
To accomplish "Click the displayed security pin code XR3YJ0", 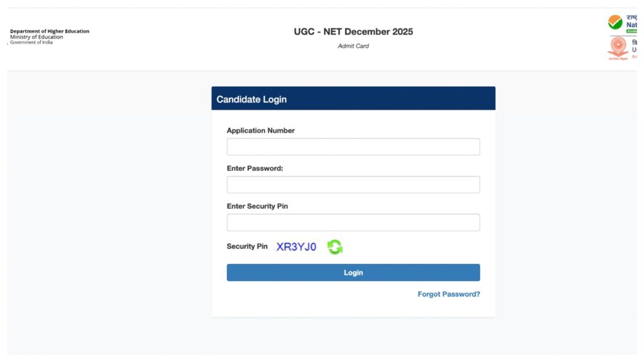I will click(x=296, y=246).
